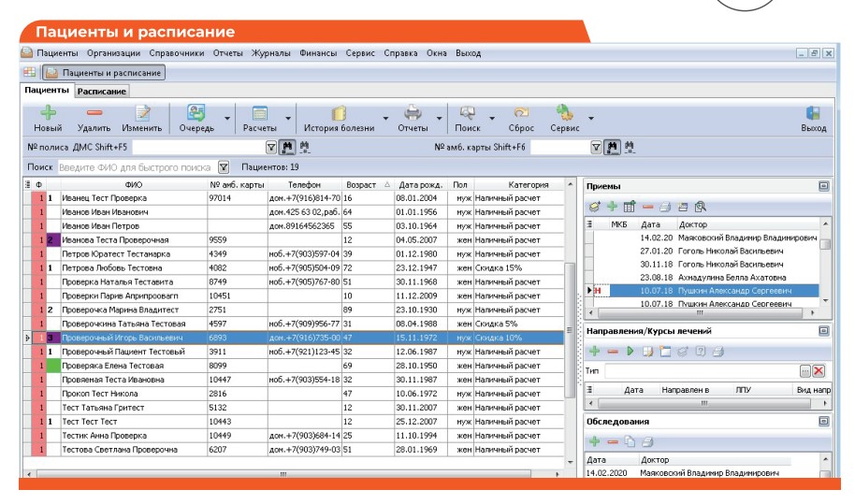Select appointment with Маяковский dated 14.02.20
The image size is (855, 504).
click(x=711, y=238)
